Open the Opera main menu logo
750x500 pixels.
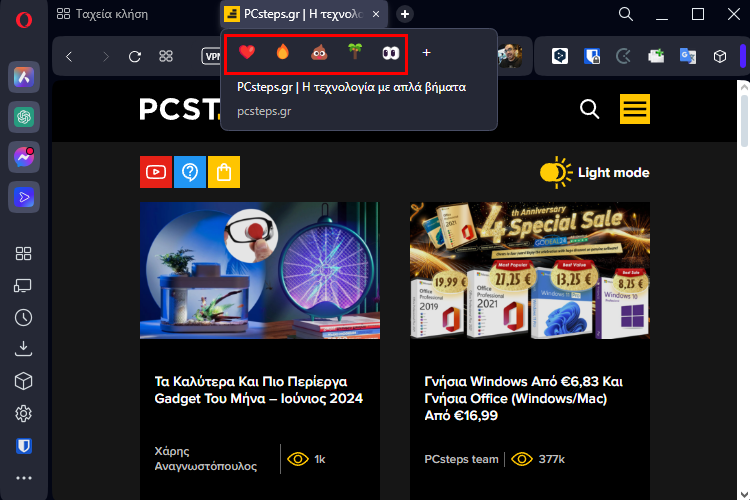click(x=24, y=20)
